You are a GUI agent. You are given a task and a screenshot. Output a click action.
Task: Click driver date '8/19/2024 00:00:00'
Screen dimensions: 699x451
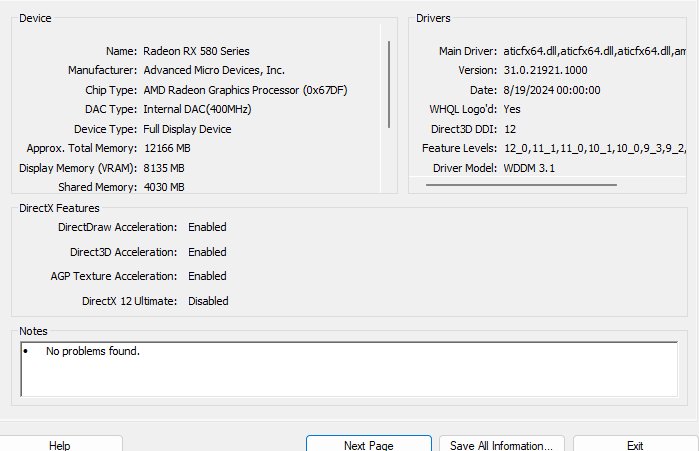tap(552, 90)
